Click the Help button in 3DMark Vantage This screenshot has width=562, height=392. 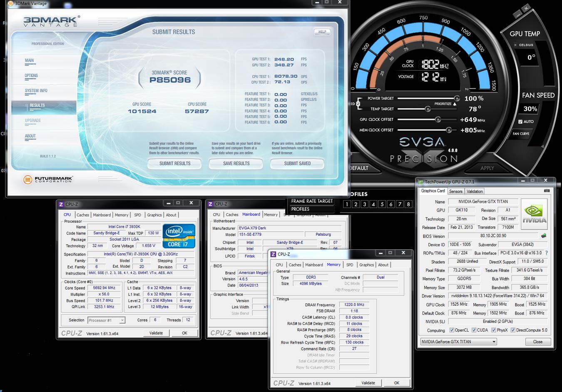coord(322,32)
